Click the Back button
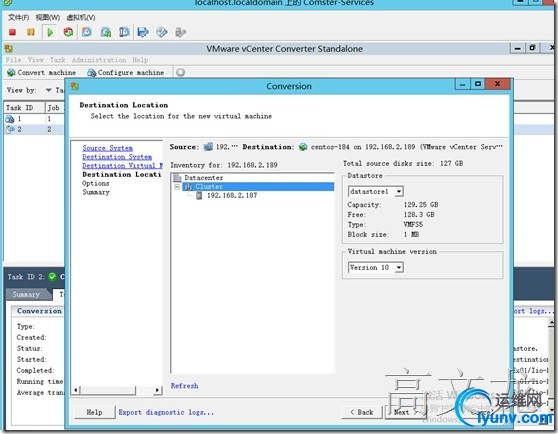 pos(362,412)
